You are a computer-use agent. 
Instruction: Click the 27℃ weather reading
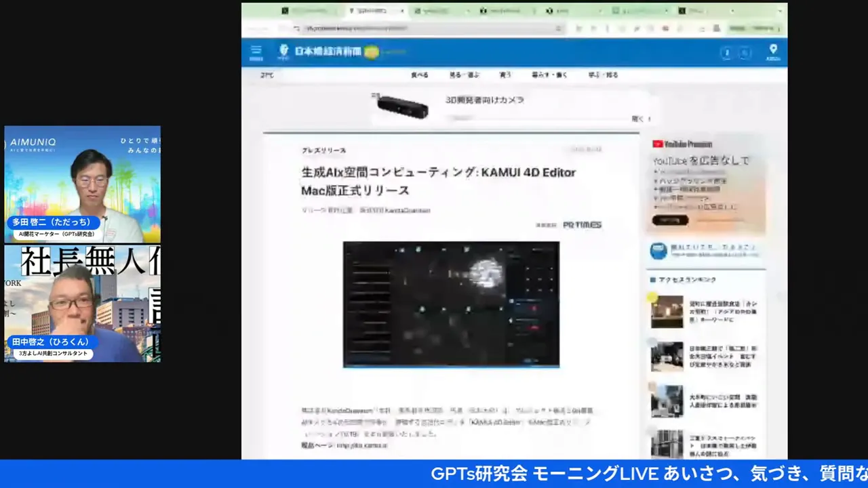[267, 75]
